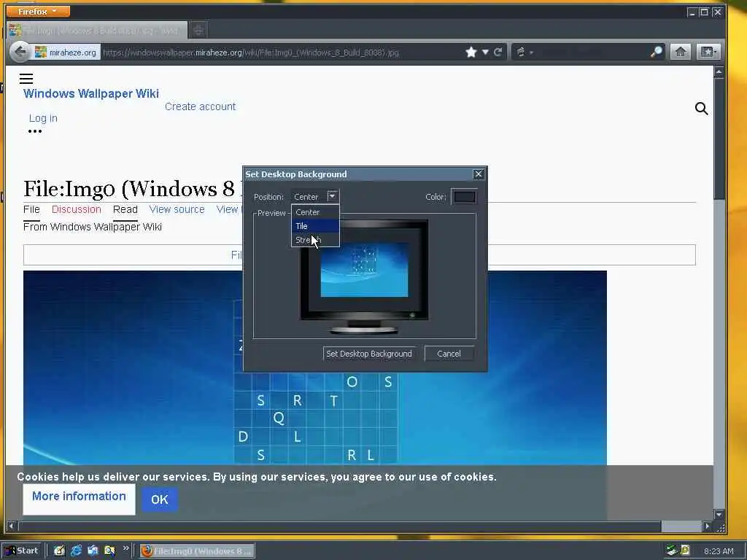
Task: Close the Set Desktop Background dialog
Action: [479, 174]
